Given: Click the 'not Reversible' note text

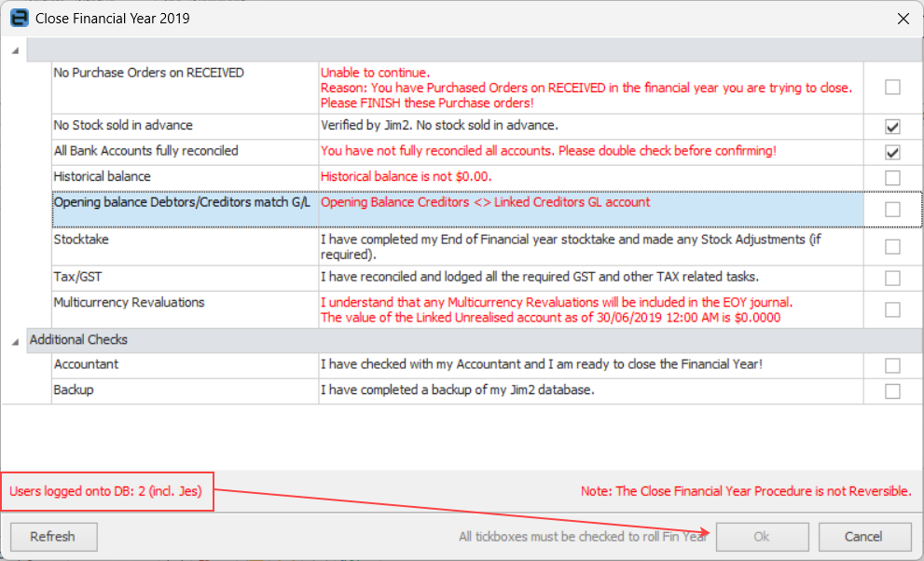Looking at the screenshot, I should coord(746,491).
